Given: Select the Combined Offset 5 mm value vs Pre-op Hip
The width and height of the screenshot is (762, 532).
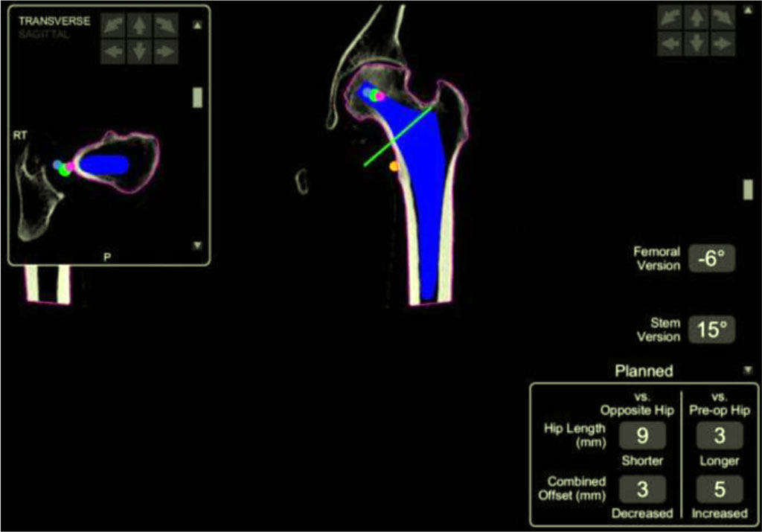Looking at the screenshot, I should tap(719, 490).
